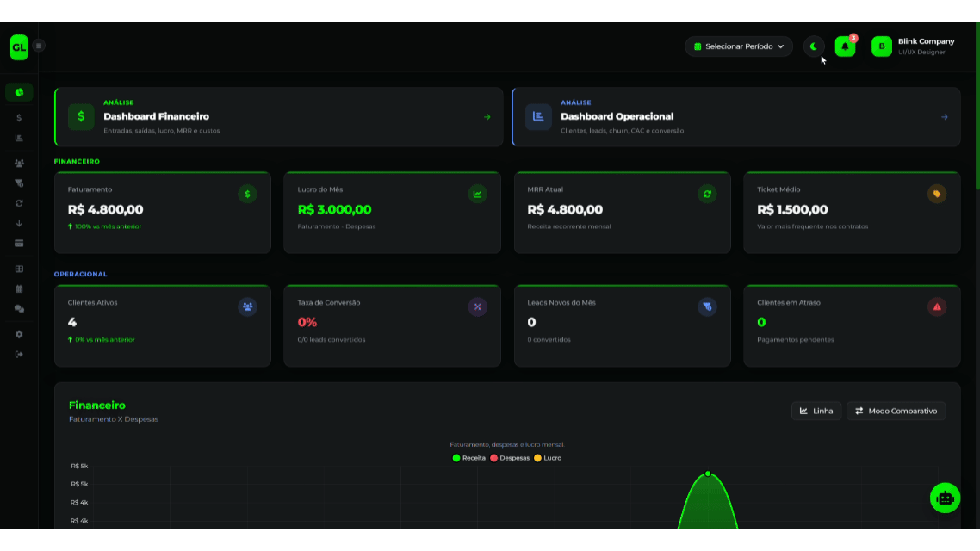The height and width of the screenshot is (551, 980).
Task: Open the Selecionar Período dropdown
Action: (739, 46)
